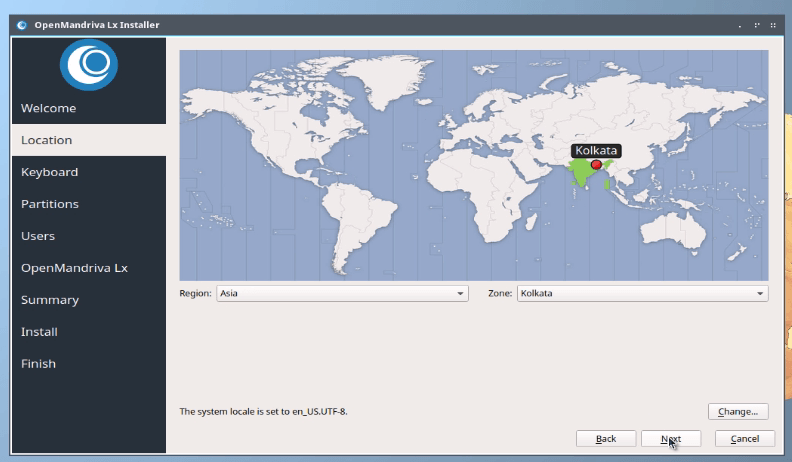Click the installer title bar icon
This screenshot has height=462, width=792.
pos(22,25)
